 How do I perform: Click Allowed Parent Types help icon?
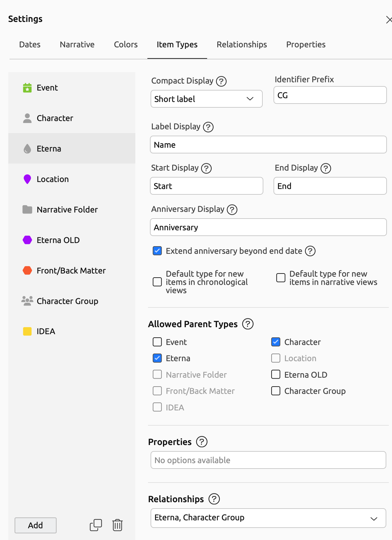[x=247, y=324]
